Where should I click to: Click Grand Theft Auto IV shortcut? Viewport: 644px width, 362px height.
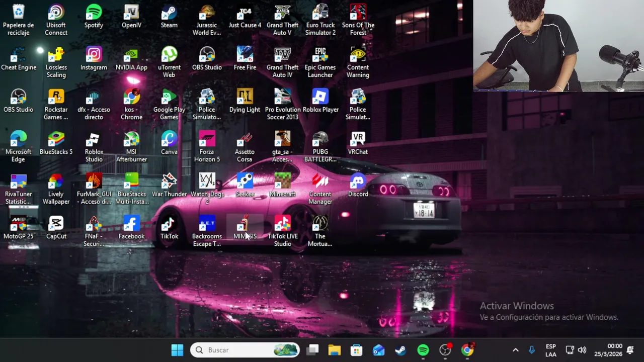[x=282, y=62]
